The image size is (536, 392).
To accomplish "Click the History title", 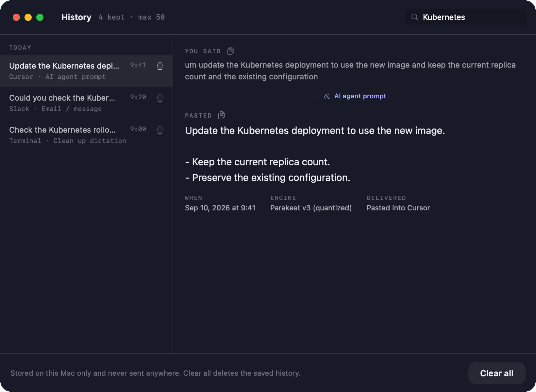I will point(76,17).
